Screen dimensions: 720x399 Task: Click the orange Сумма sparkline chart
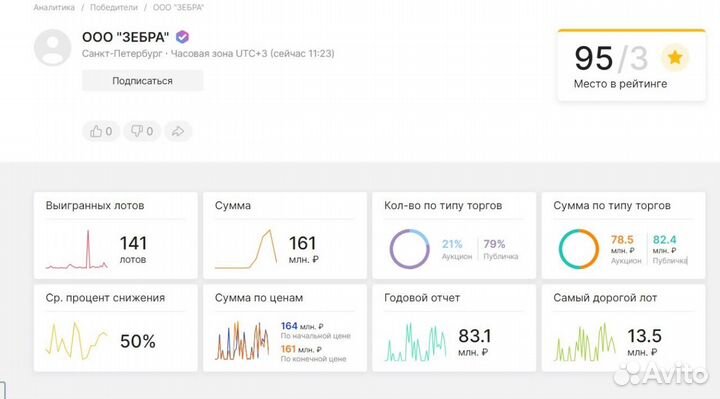tap(246, 249)
